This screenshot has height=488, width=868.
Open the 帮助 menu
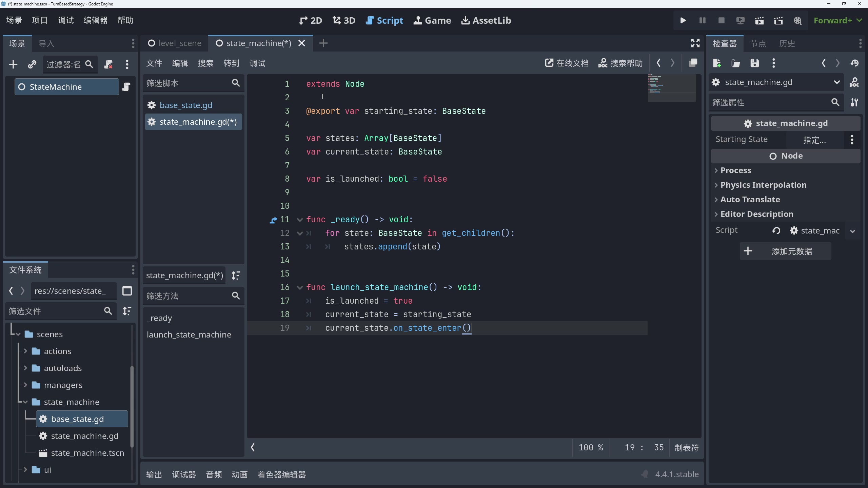[x=125, y=20]
